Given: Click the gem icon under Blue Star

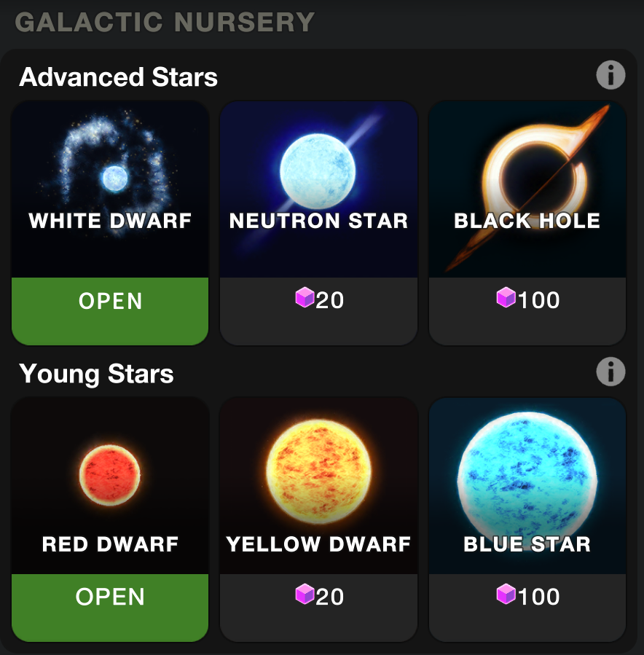Looking at the screenshot, I should point(506,594).
